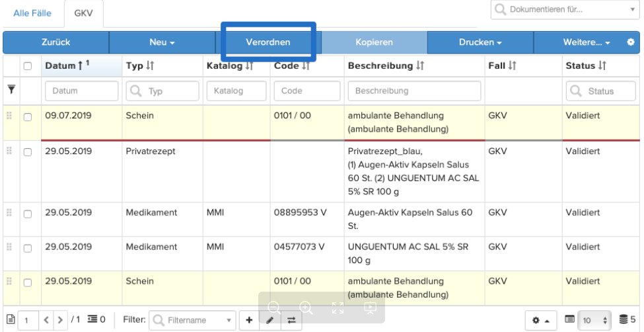Viewport: 644px width, 332px height.
Task: Open the Status filter search dropdown
Action: click(x=601, y=91)
